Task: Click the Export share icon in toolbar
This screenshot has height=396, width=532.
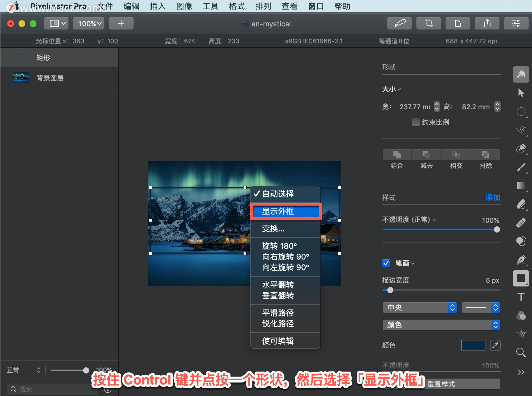Action: coord(487,23)
